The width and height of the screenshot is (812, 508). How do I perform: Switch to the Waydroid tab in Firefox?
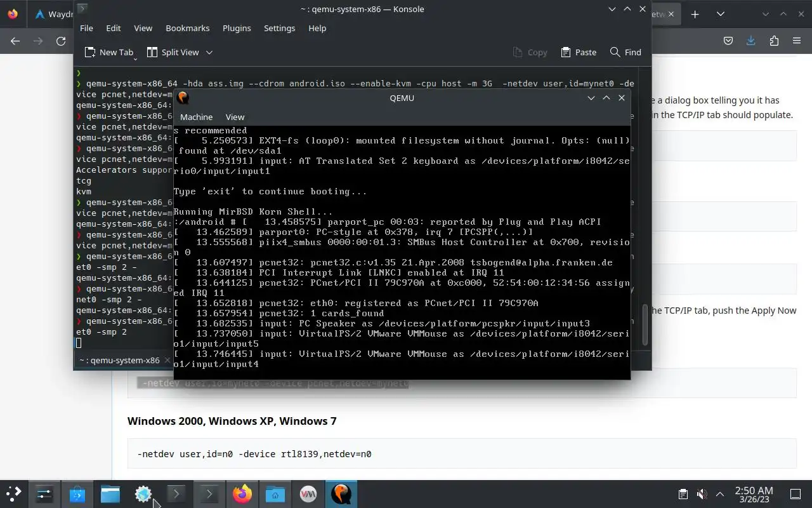[53, 14]
